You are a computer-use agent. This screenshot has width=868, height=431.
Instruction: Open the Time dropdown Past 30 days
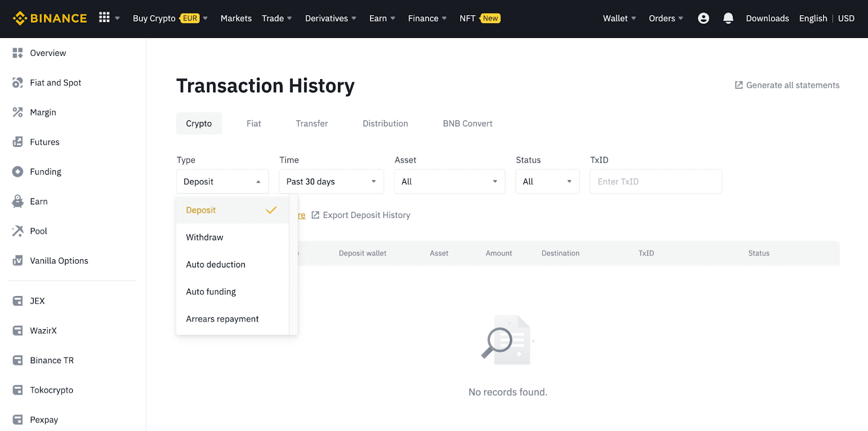click(331, 182)
